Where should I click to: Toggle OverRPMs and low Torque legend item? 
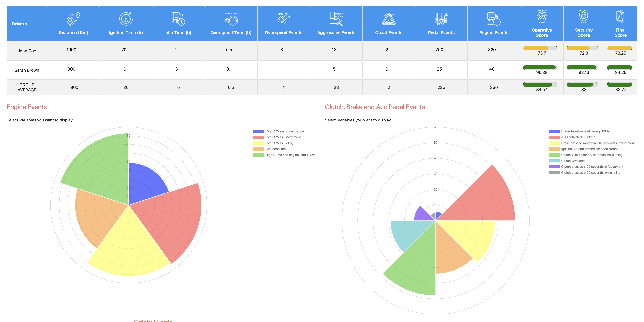285,131
